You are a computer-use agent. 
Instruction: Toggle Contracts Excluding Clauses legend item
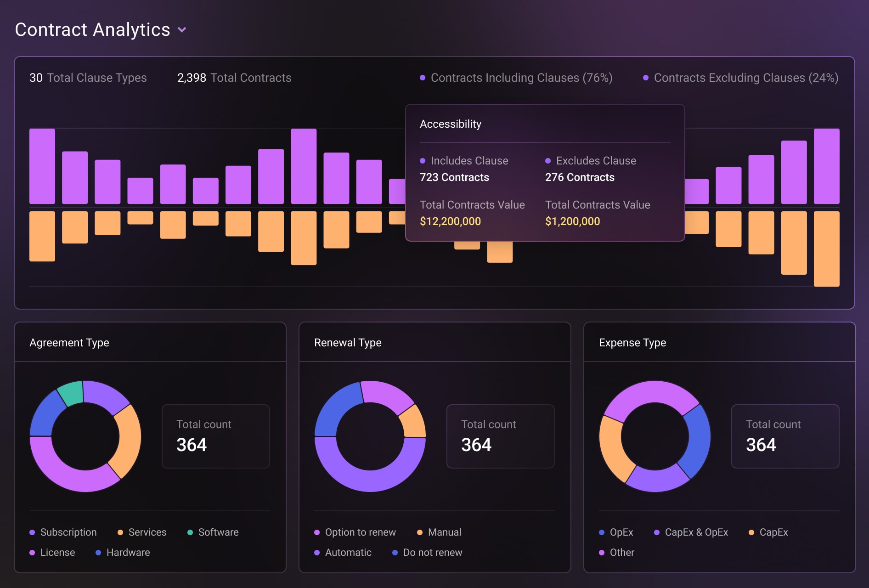[740, 78]
